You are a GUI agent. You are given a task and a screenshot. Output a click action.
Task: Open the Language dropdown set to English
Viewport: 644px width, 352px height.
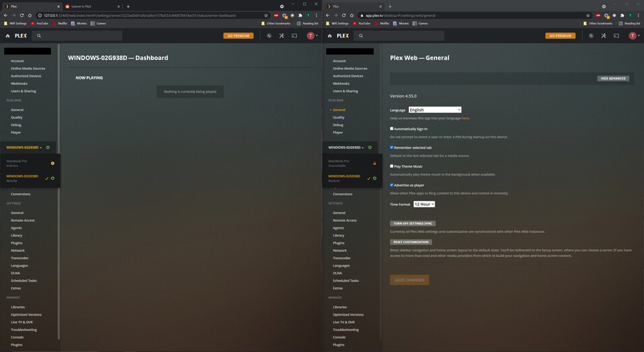pyautogui.click(x=435, y=110)
